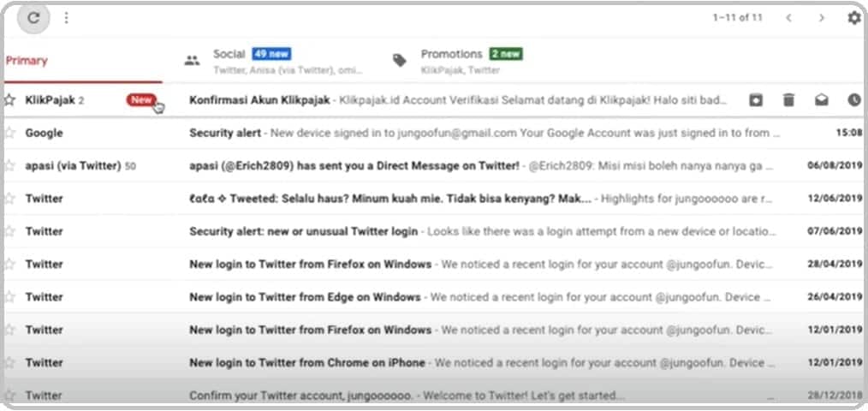Open the three-dot more options menu

tap(67, 18)
